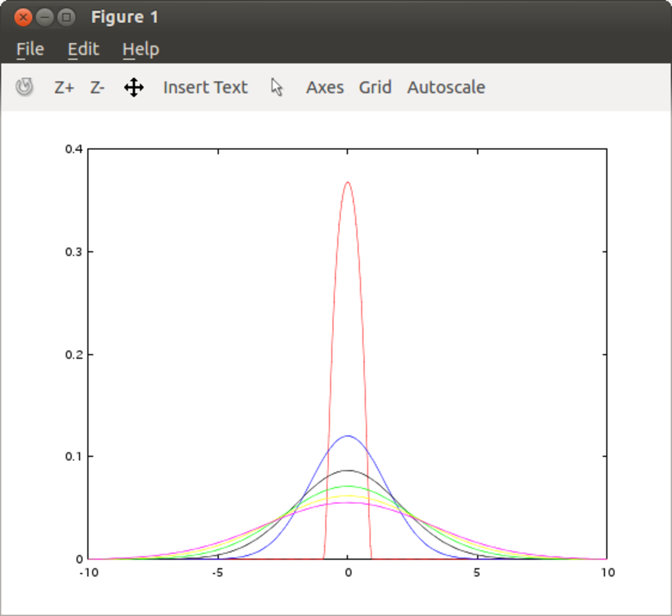Zoom out with the Z- button
Viewport: 672px width, 616px height.
click(97, 87)
